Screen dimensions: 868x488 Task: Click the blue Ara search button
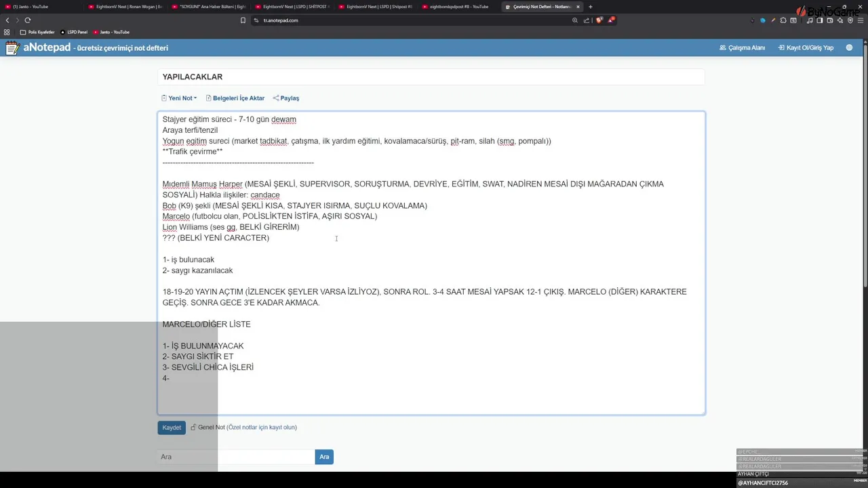coord(324,457)
